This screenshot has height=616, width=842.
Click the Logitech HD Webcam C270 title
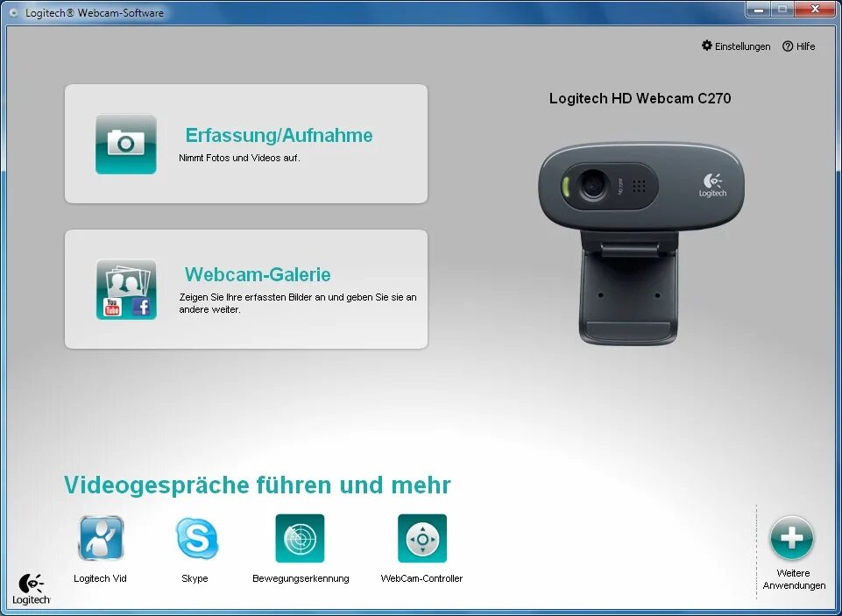(x=640, y=98)
